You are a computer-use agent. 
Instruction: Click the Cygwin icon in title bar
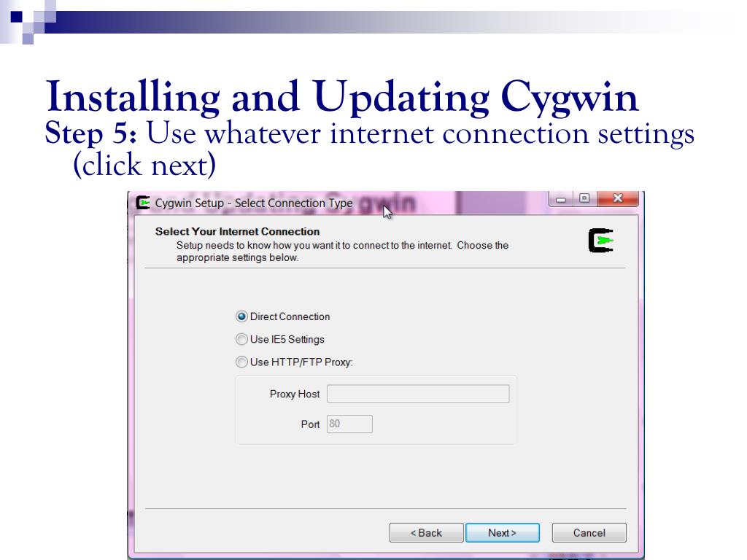(142, 203)
